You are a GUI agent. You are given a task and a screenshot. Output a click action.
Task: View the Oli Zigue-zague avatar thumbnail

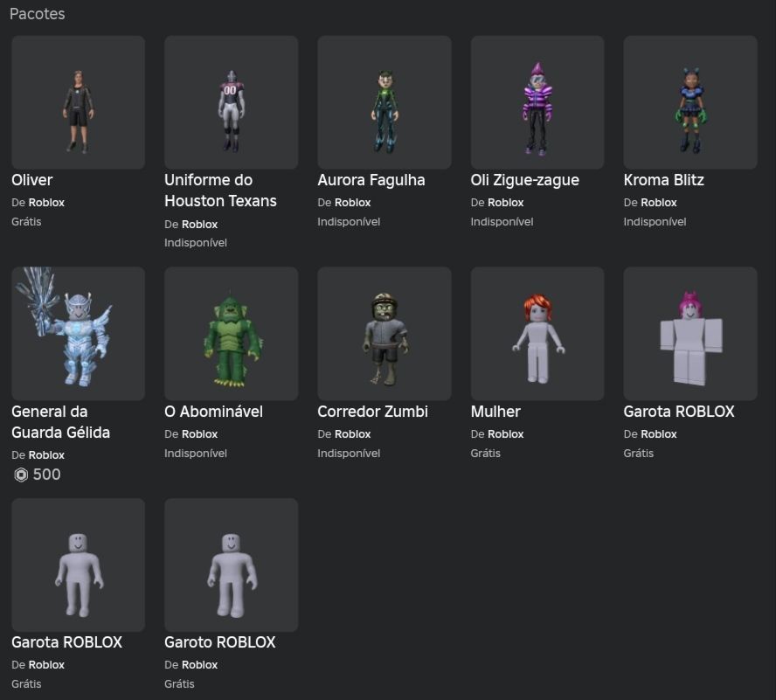point(537,102)
